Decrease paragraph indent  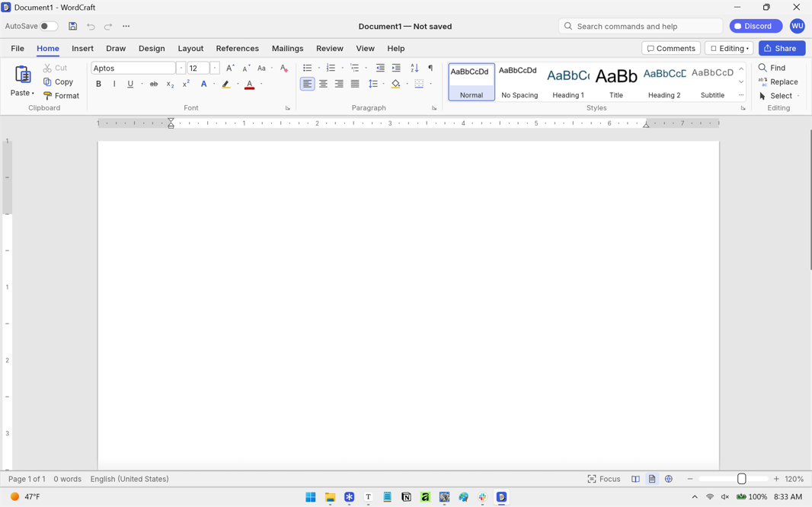coord(380,68)
